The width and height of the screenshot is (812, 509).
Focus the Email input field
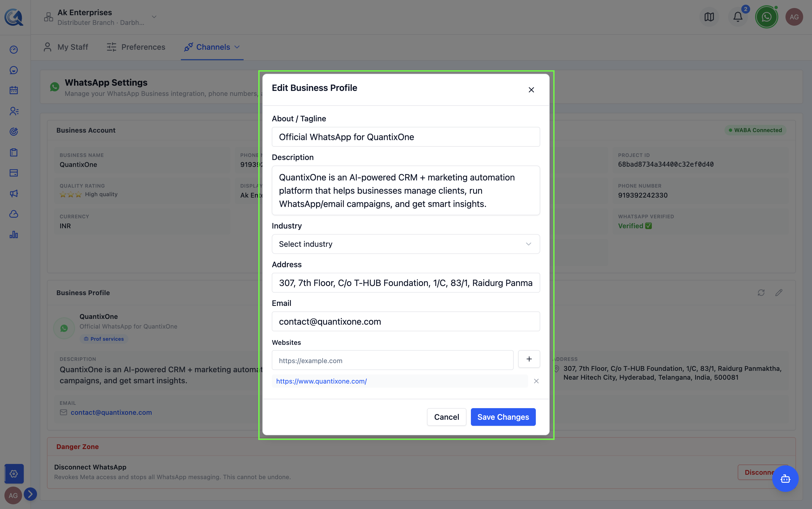(406, 321)
